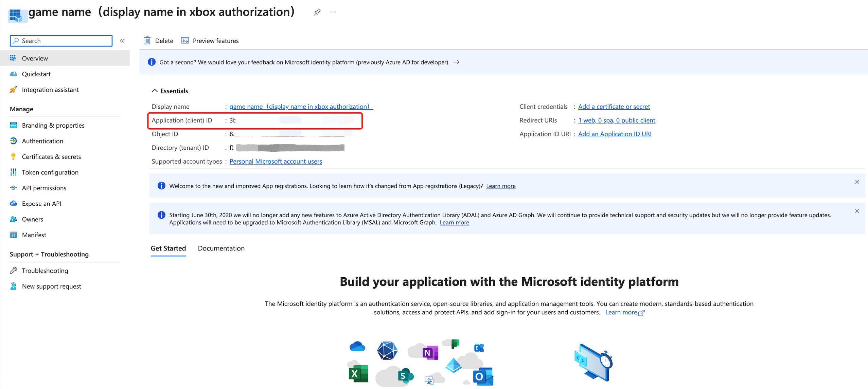Screen dimensions: 868x389
Task: Collapse the sidebar with the double chevron
Action: [x=122, y=41]
